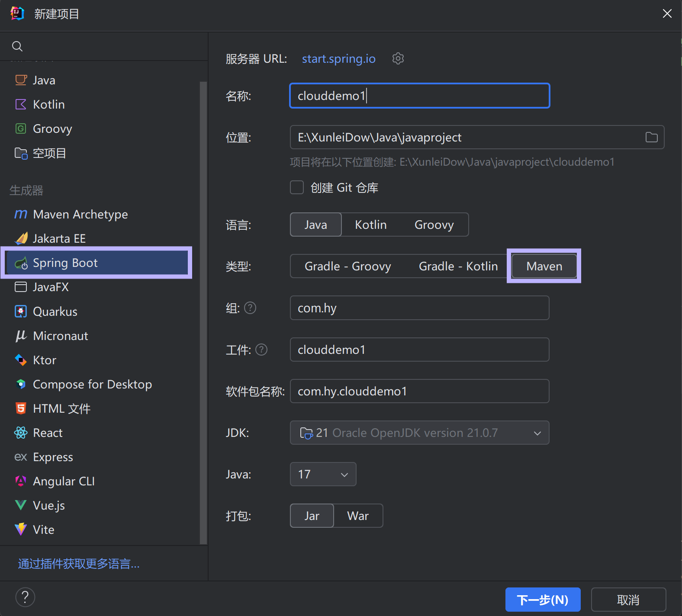Click the Spring Boot leaf icon
682x616 pixels.
(21, 263)
